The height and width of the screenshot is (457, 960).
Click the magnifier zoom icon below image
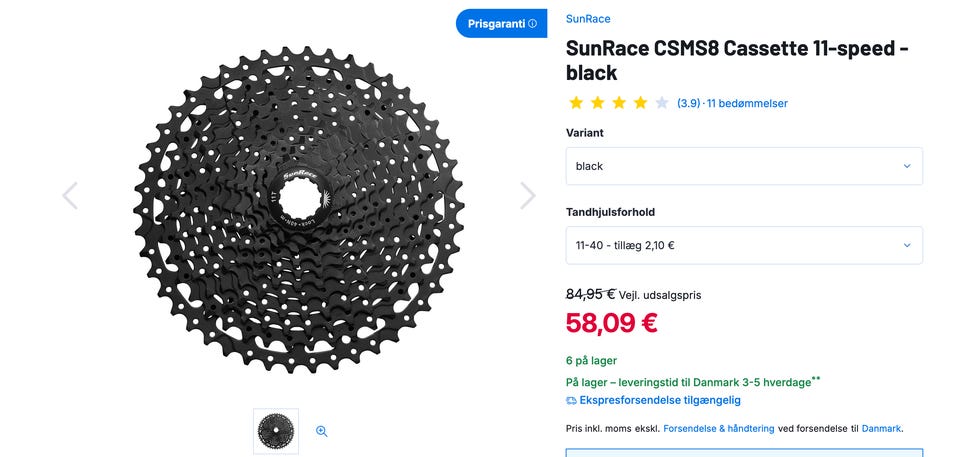(x=321, y=431)
